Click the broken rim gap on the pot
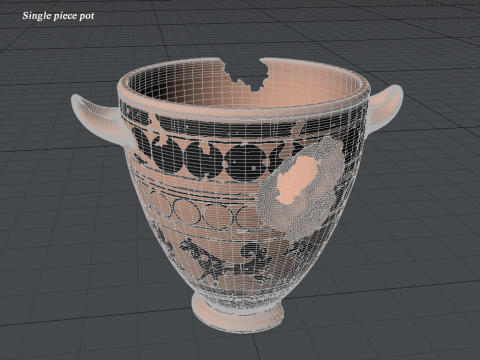480x360 pixels. [247, 74]
